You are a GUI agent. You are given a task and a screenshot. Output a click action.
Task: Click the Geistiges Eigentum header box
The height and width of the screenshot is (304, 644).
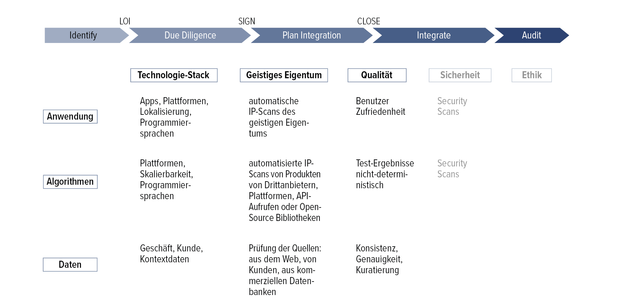pos(284,75)
